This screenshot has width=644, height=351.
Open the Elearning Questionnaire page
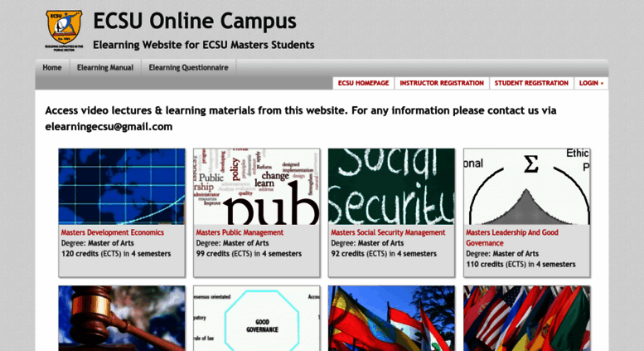pyautogui.click(x=188, y=67)
